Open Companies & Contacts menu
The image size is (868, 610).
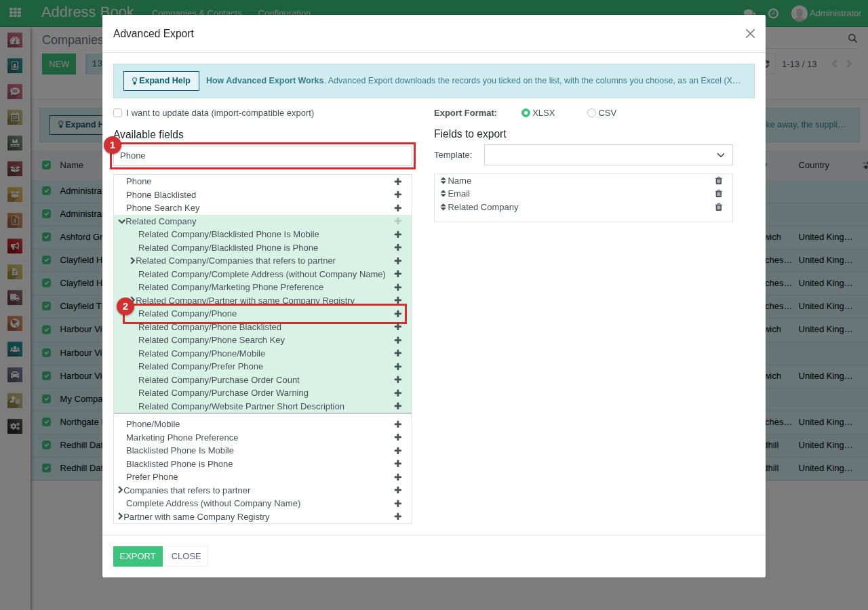[x=197, y=13]
